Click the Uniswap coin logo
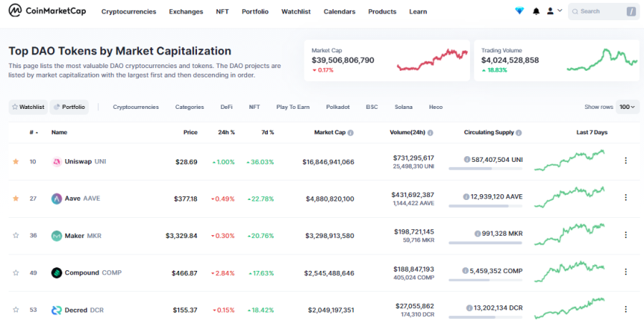The height and width of the screenshot is (321, 644). [57, 161]
